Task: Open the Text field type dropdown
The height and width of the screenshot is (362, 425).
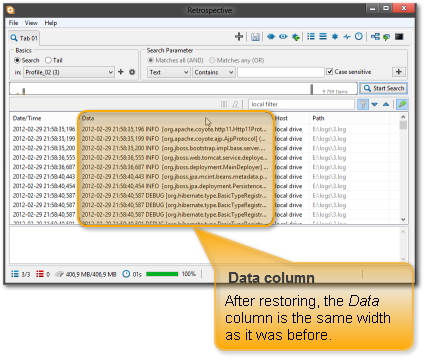Action: pos(169,72)
